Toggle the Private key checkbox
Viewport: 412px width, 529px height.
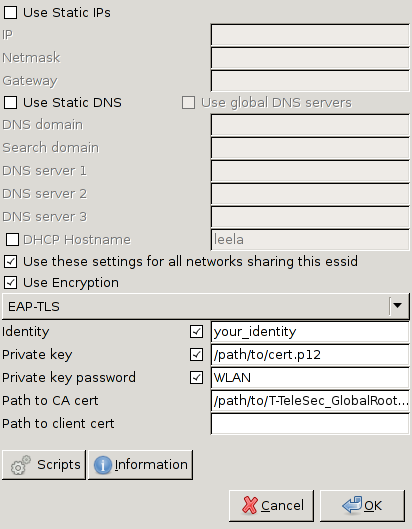pyautogui.click(x=196, y=355)
